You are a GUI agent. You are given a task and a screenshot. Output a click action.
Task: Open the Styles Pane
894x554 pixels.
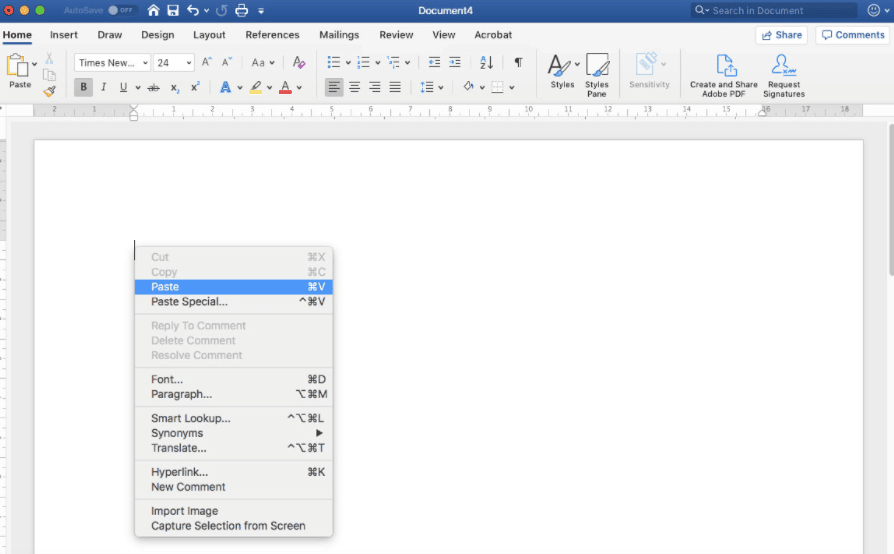click(597, 75)
